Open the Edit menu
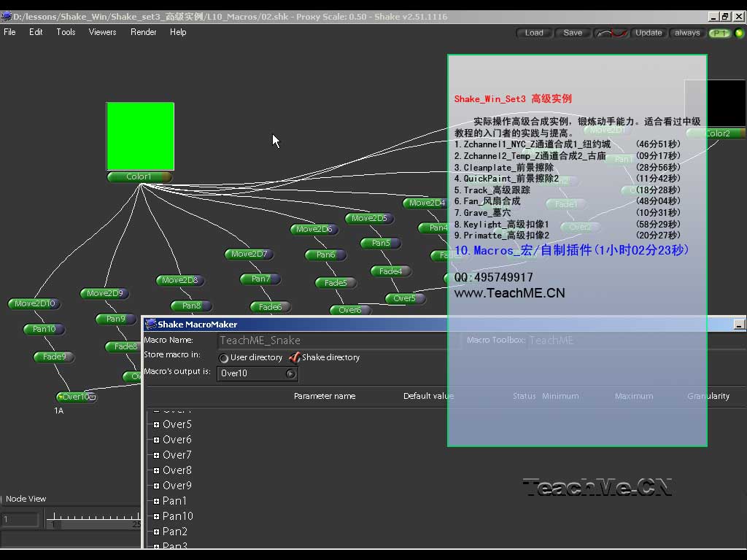 pyautogui.click(x=36, y=32)
